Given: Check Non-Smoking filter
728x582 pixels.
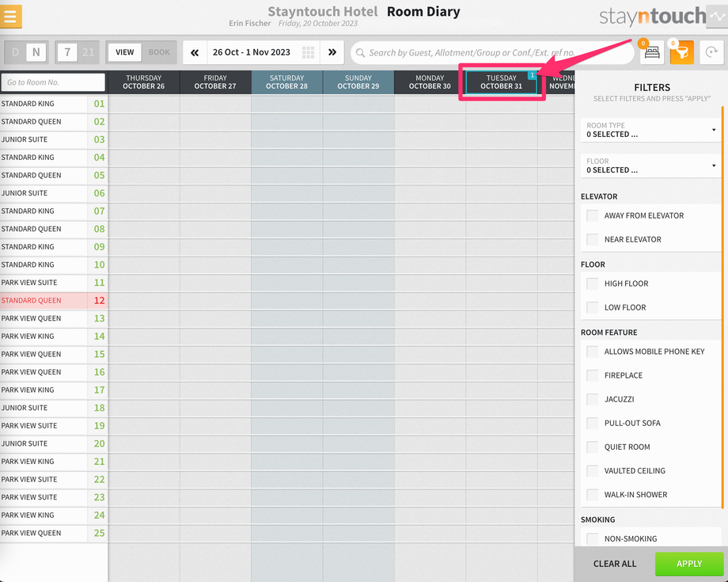Looking at the screenshot, I should click(593, 538).
